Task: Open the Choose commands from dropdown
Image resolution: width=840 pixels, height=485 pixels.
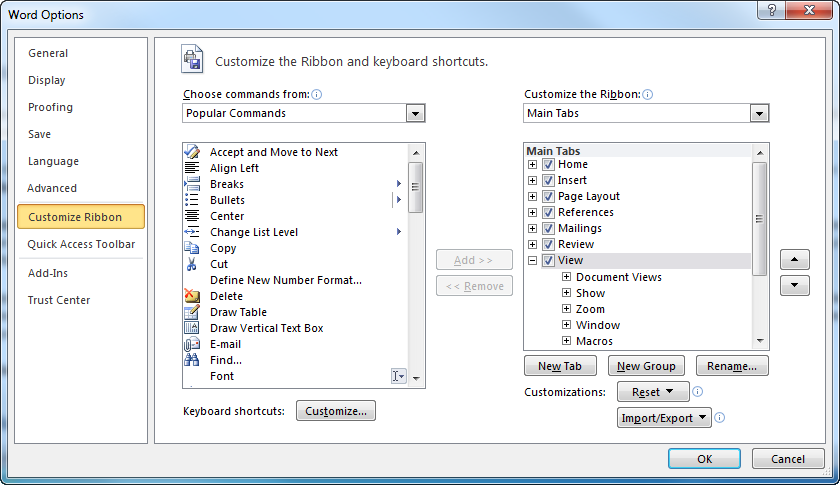Action: [416, 114]
